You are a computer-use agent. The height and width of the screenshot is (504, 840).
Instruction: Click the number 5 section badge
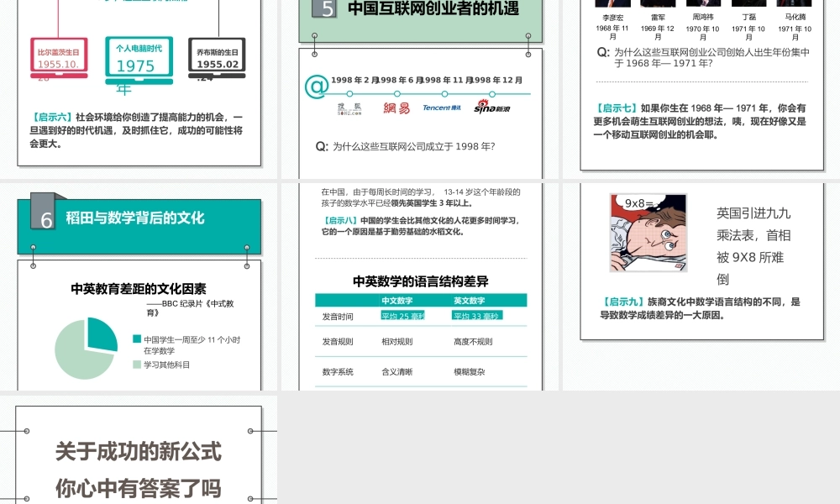[x=327, y=8]
